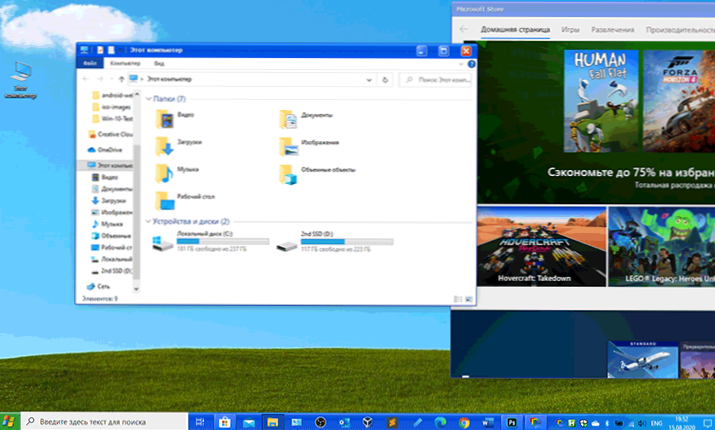Viewport: 715px width, 430px height.
Task: Click ENG language indicator in tray
Action: pos(656,423)
